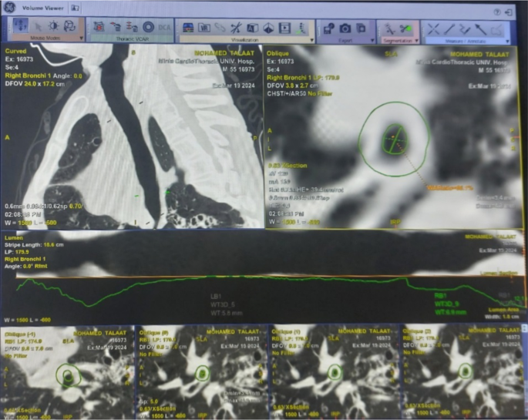Click the orange wall ratio measurement label
The image size is (528, 420).
click(450, 188)
